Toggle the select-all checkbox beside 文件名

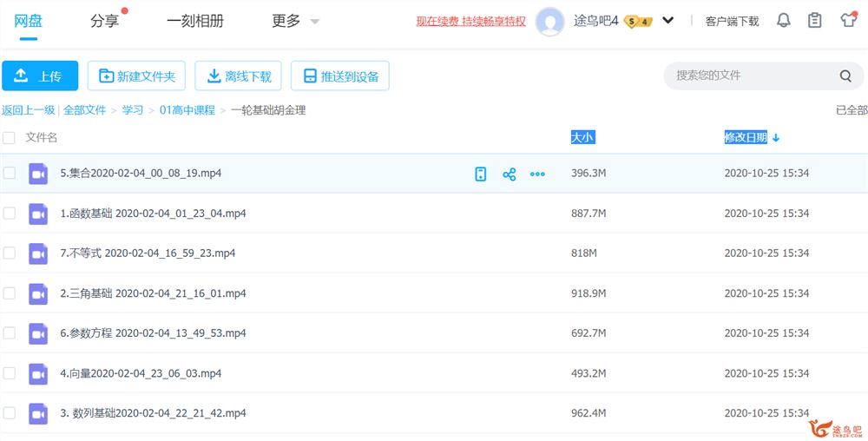(x=10, y=137)
